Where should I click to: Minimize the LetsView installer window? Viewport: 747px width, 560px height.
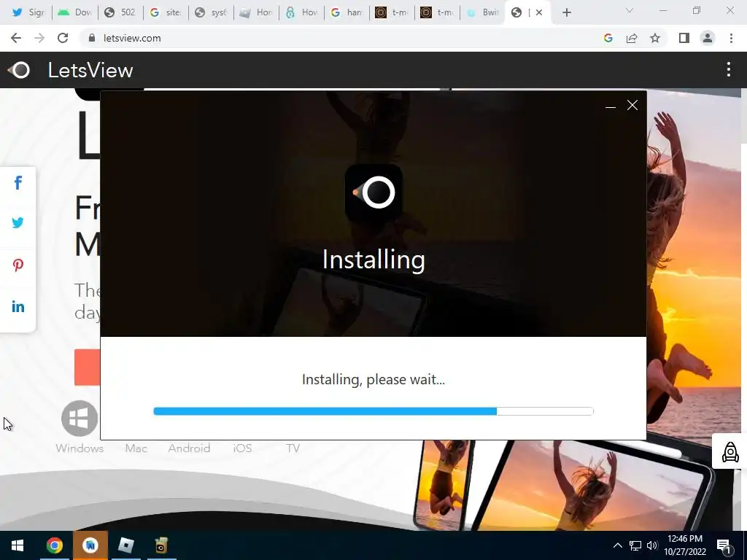pos(611,106)
